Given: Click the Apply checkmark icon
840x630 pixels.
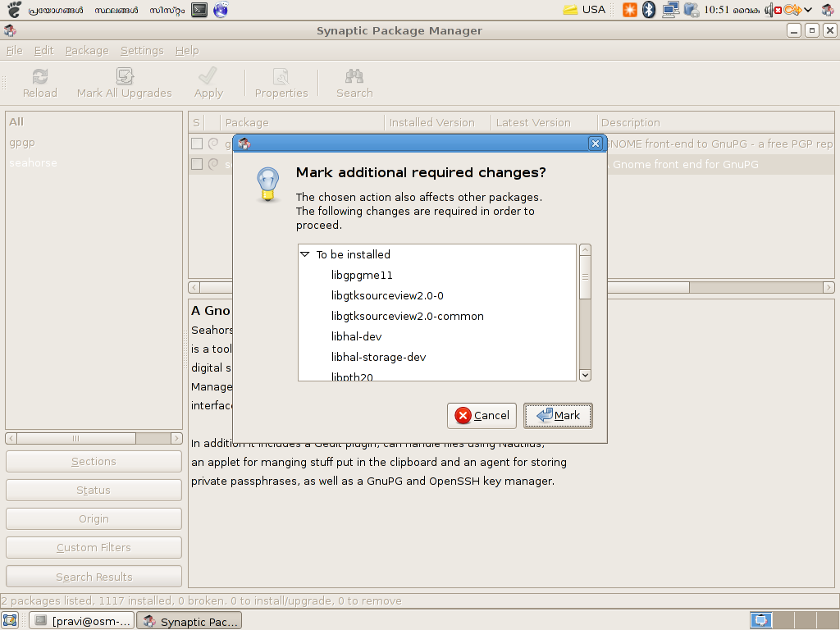Looking at the screenshot, I should (208, 77).
